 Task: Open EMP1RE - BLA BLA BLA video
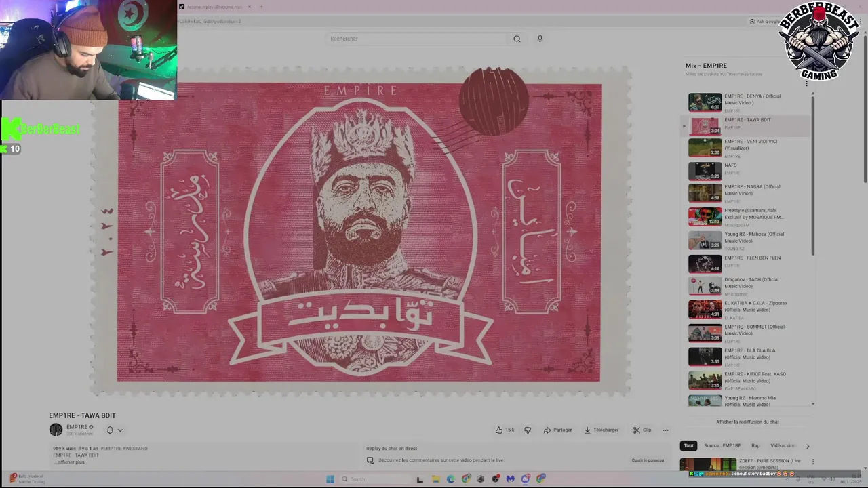[x=748, y=357]
